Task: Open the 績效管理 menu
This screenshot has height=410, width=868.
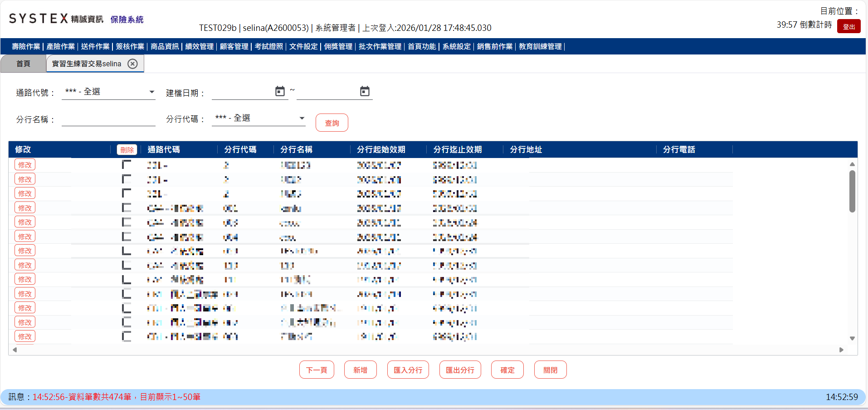Action: (200, 46)
